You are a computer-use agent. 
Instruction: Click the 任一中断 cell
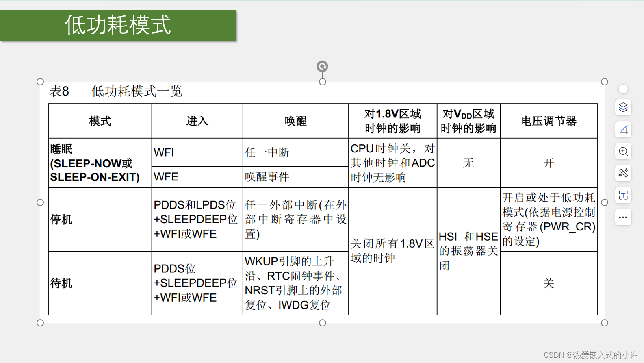tap(296, 152)
